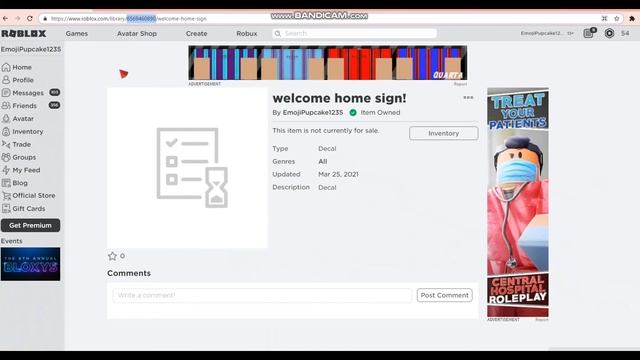Click the Groups icon in the sidebar
The image size is (640, 360).
coord(6,157)
